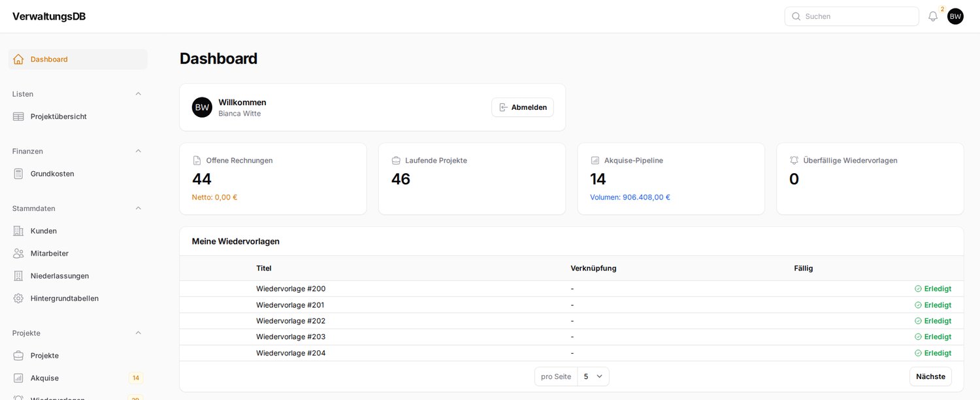Focus the Suchen search field
Viewport: 980px width, 400px height.
click(x=852, y=16)
